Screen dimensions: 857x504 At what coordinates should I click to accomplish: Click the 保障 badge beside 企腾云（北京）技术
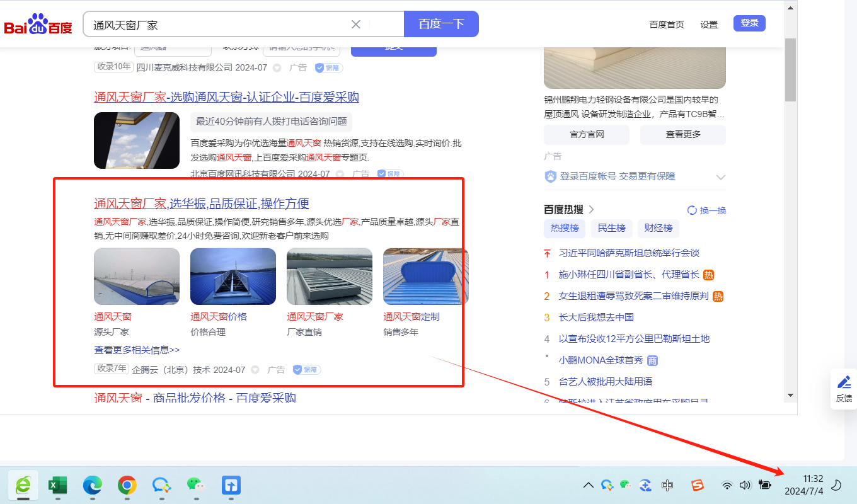[307, 370]
